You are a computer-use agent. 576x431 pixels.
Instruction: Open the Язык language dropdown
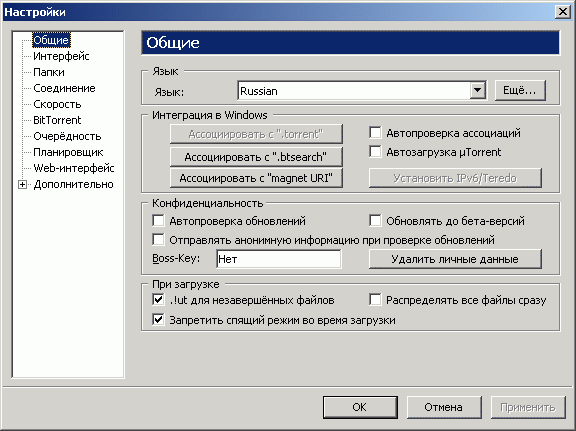point(477,90)
